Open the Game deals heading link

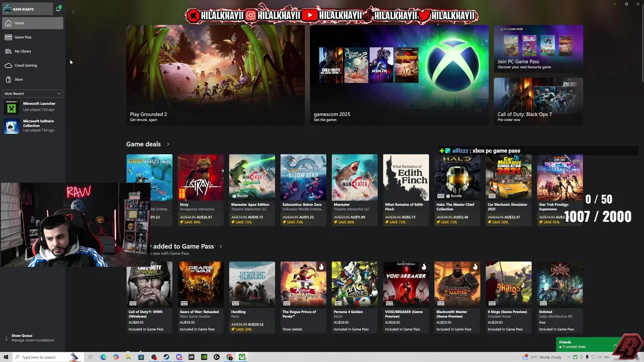click(143, 144)
